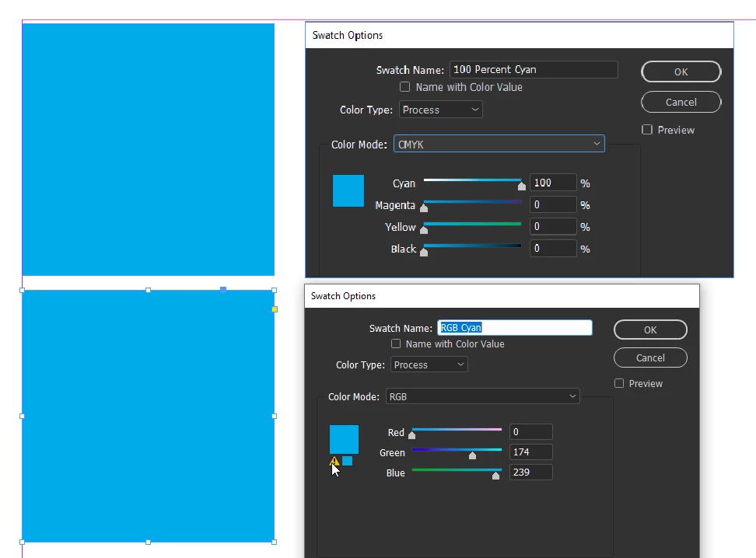Toggle Preview checkbox in RGB Swatch Options
Image resolution: width=756 pixels, height=558 pixels.
tap(619, 383)
